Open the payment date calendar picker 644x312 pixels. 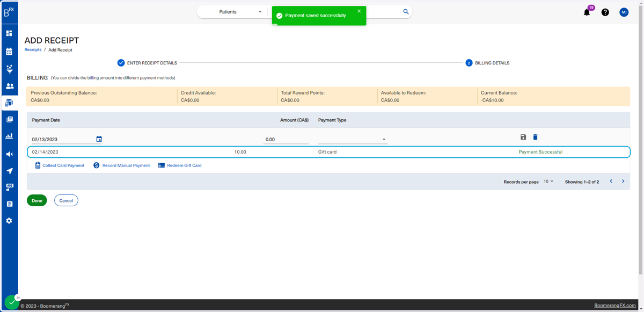coord(99,139)
